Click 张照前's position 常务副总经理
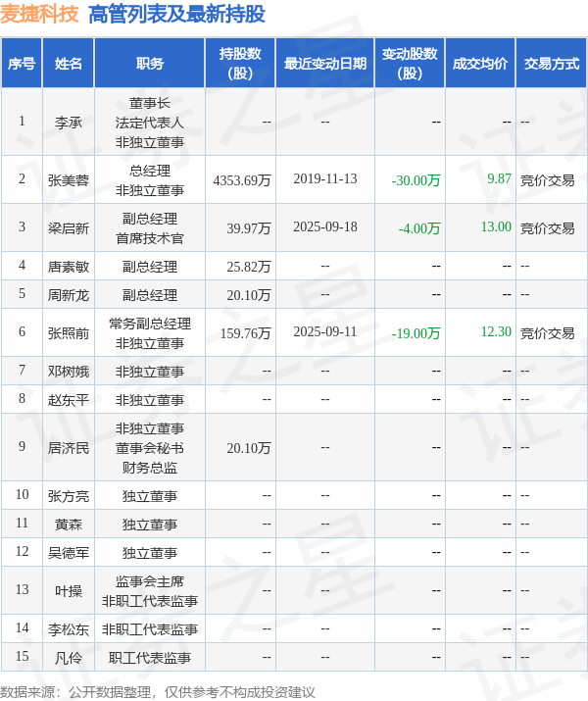The width and height of the screenshot is (588, 701). (x=150, y=324)
